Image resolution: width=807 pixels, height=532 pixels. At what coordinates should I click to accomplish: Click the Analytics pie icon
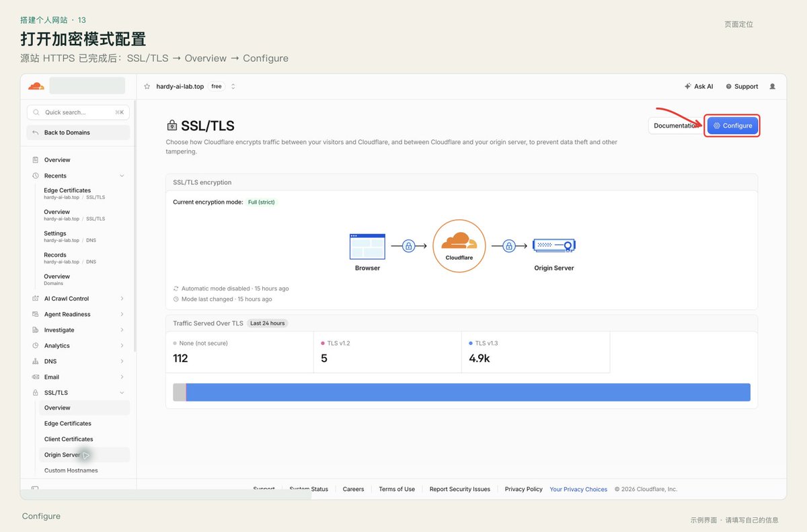(x=36, y=346)
